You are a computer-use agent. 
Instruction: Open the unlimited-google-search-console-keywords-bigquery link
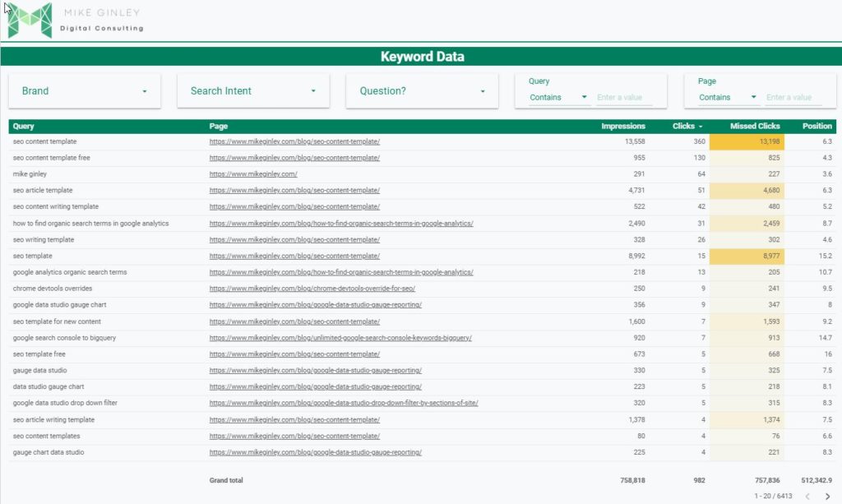pyautogui.click(x=340, y=338)
